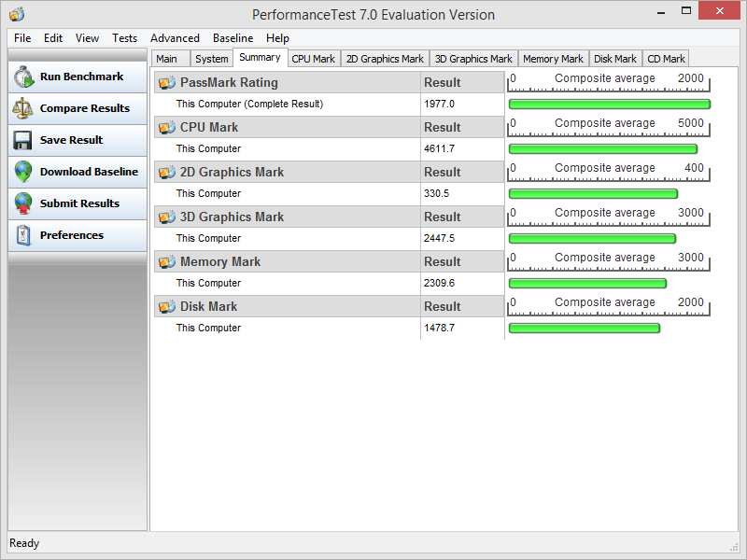The height and width of the screenshot is (560, 747).
Task: Click the 2309.6 Memory result value
Action: click(x=439, y=283)
